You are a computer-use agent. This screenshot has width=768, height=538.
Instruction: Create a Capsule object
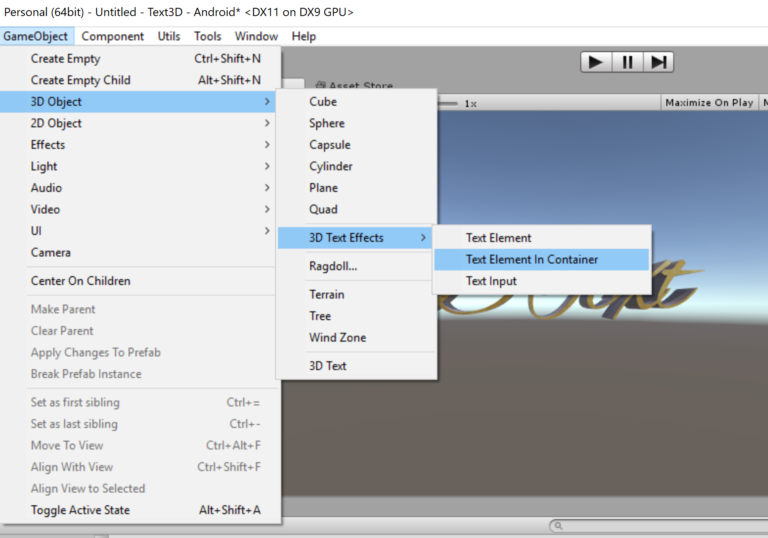point(357,145)
